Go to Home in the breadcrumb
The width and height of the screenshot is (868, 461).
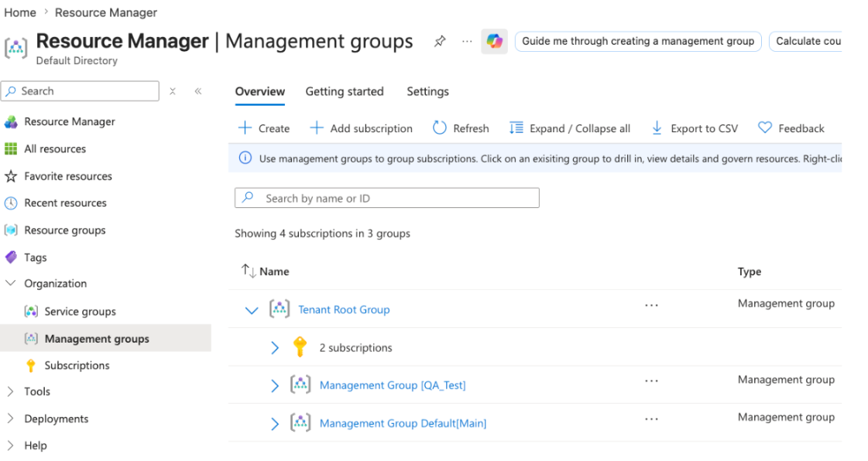(20, 12)
